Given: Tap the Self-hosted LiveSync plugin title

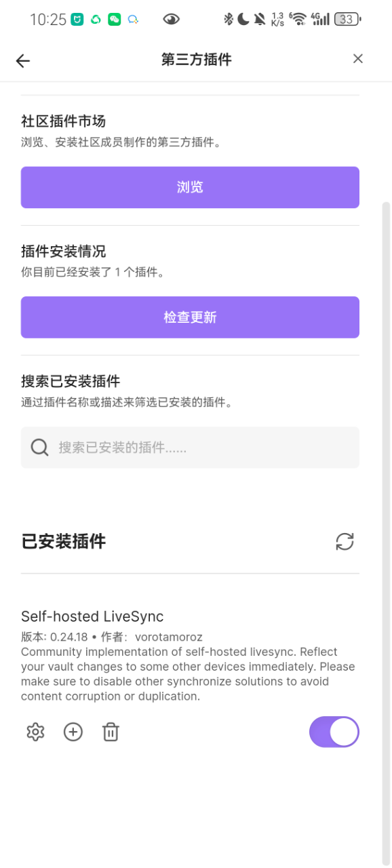Looking at the screenshot, I should (92, 616).
